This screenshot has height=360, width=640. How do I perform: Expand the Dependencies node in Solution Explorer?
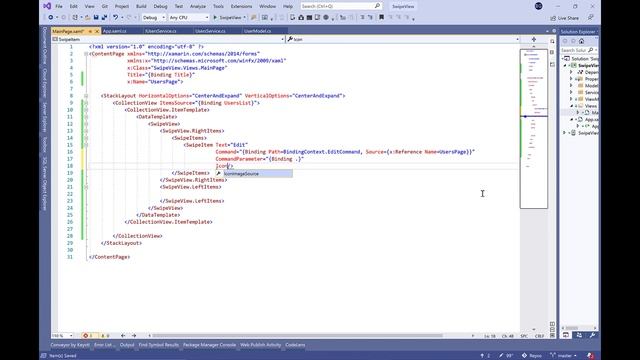coord(571,72)
